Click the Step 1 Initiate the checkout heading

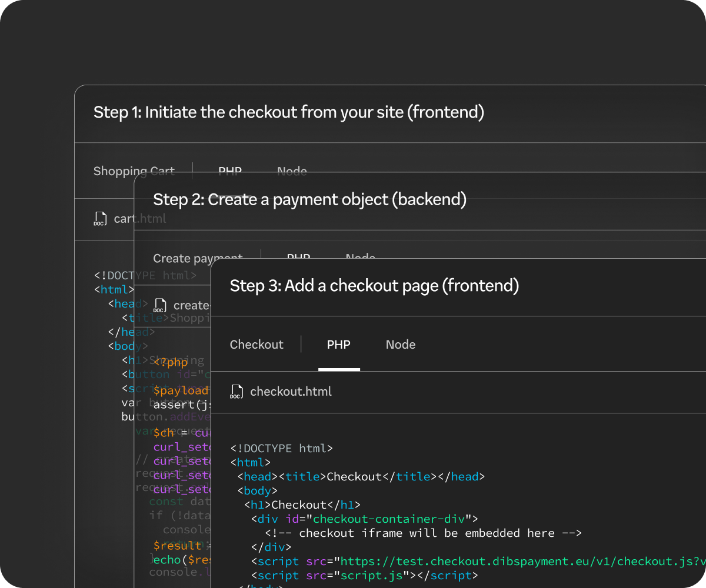(x=288, y=112)
